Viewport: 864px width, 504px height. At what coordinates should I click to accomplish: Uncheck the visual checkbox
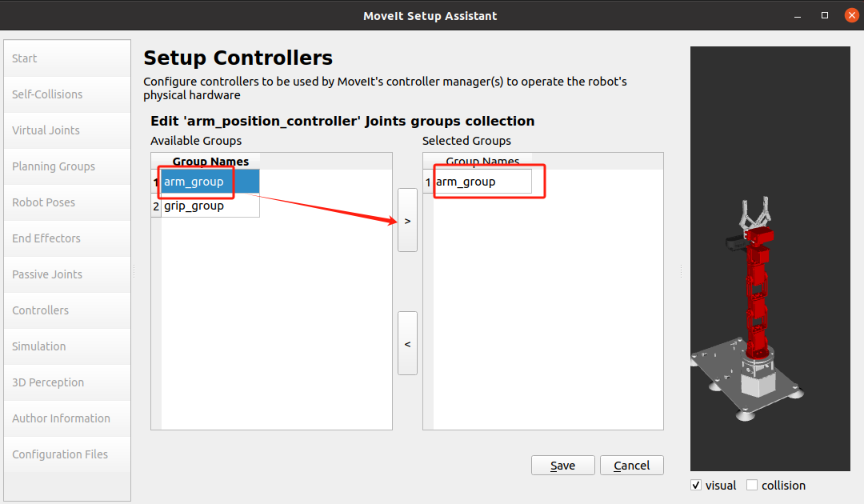[x=696, y=486]
